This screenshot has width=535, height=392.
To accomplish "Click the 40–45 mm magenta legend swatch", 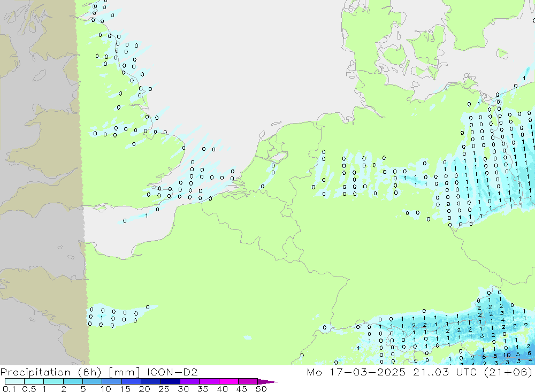I will [x=228, y=381].
